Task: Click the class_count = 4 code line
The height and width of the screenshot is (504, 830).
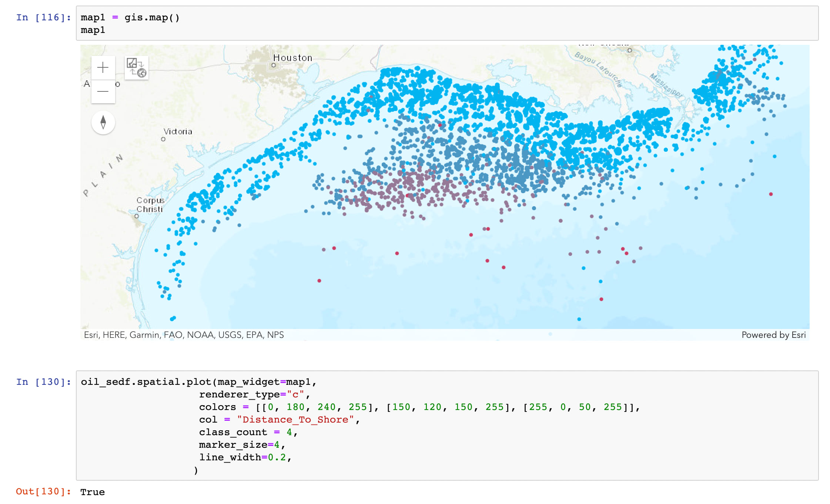Action: (x=247, y=432)
